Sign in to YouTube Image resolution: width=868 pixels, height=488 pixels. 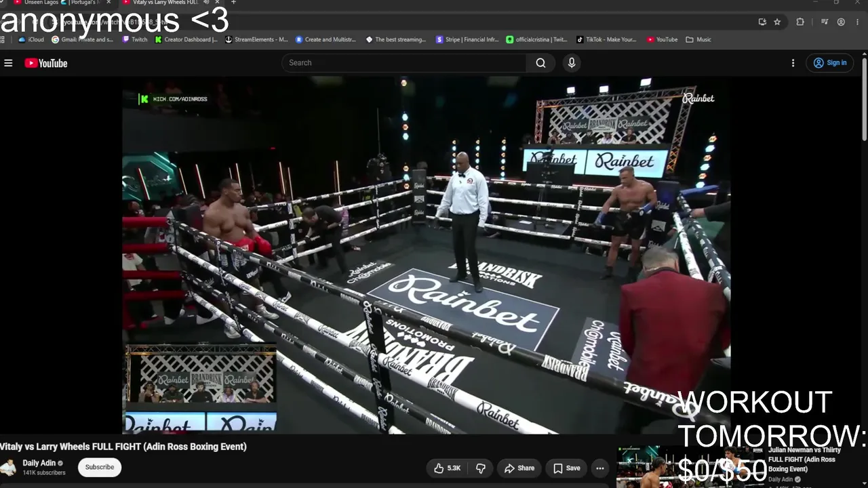830,63
